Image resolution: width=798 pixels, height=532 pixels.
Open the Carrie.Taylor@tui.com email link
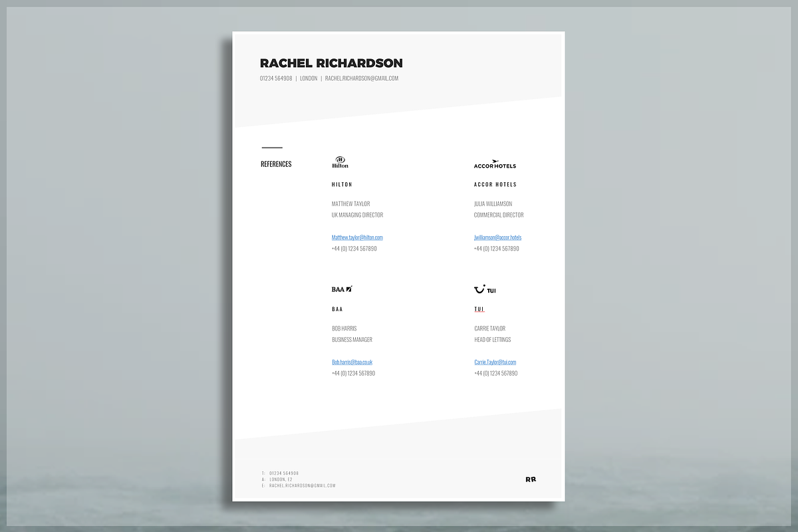495,362
